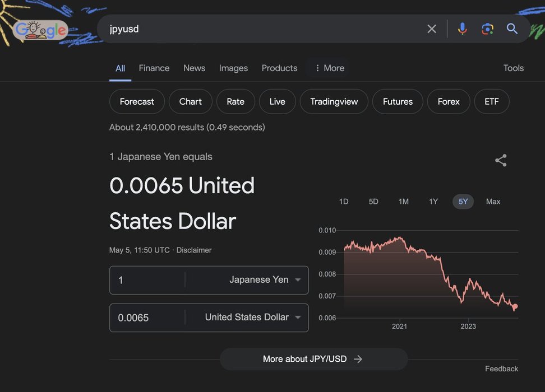This screenshot has width=545, height=392.
Task: Select the Max chart range
Action: point(493,202)
